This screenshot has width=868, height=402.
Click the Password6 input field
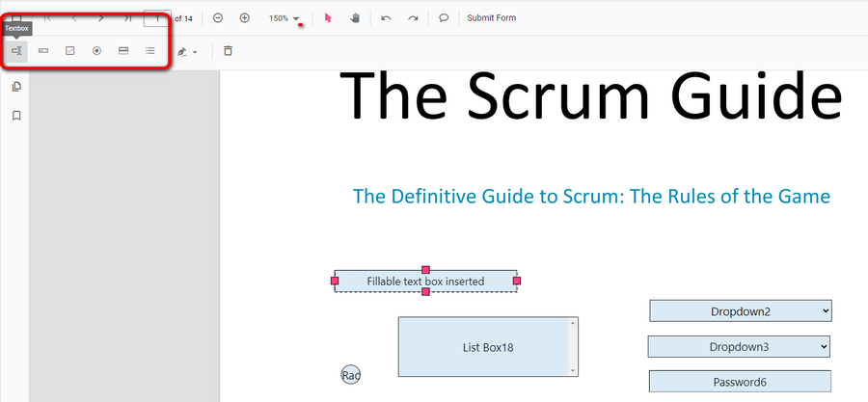[739, 382]
